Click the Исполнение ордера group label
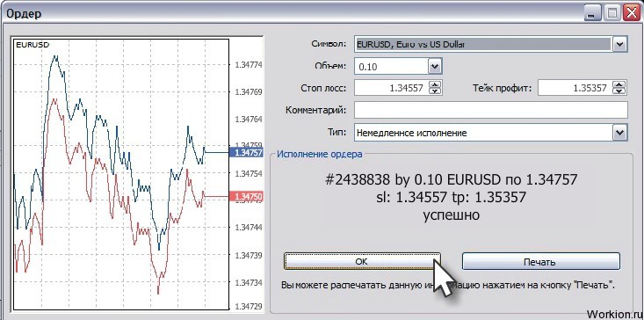The image size is (644, 320). tap(320, 155)
